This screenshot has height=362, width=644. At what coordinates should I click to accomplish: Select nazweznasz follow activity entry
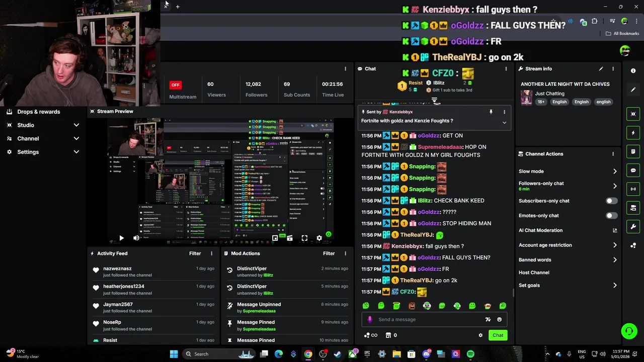click(x=153, y=271)
